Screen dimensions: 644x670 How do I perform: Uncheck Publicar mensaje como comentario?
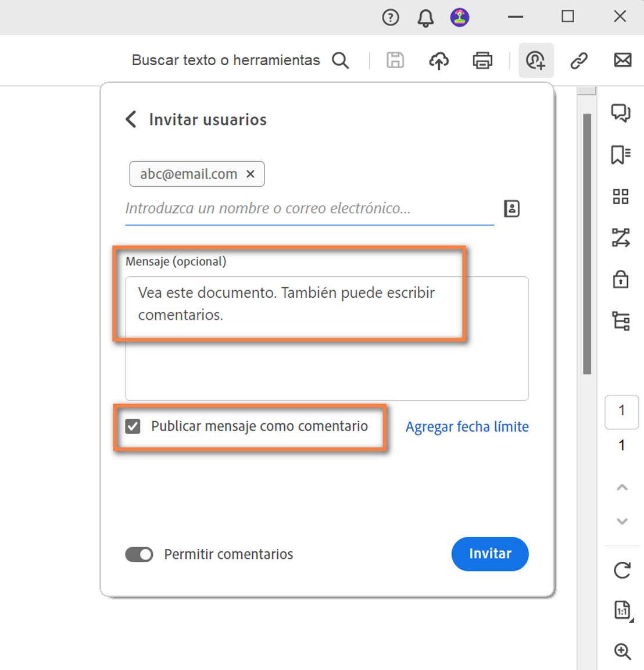(133, 426)
